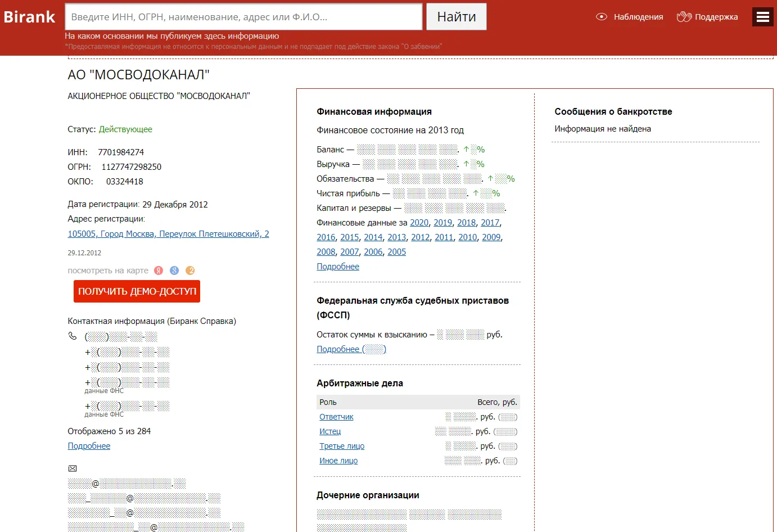This screenshot has height=532, width=777.
Task: Click the Birank logo
Action: (29, 17)
